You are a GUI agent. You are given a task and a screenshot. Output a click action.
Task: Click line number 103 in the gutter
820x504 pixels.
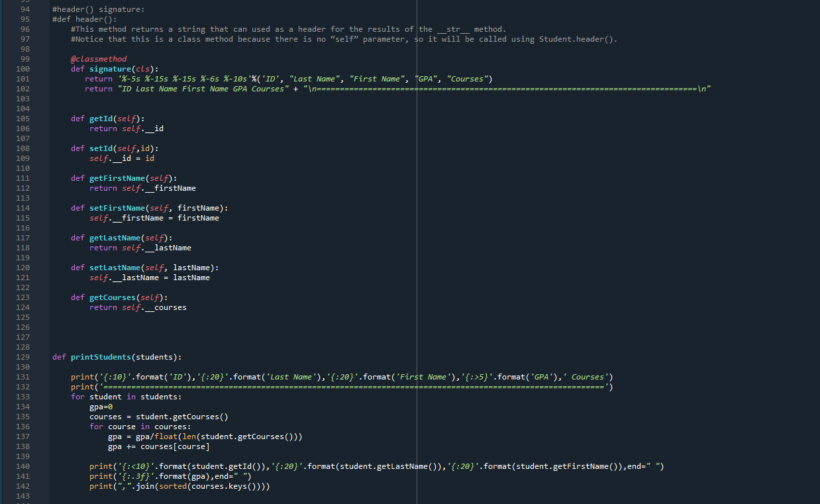coord(22,99)
